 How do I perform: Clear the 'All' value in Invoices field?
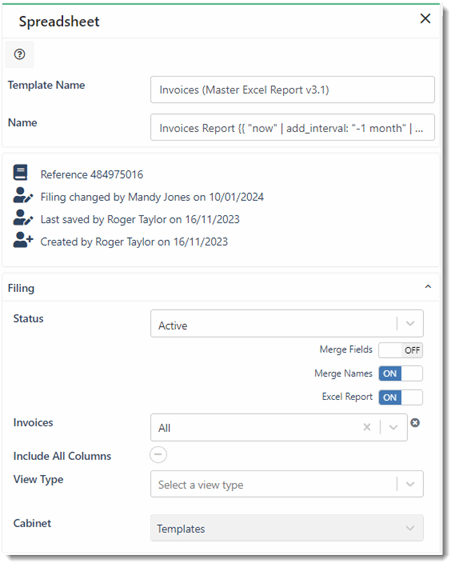[x=367, y=427]
